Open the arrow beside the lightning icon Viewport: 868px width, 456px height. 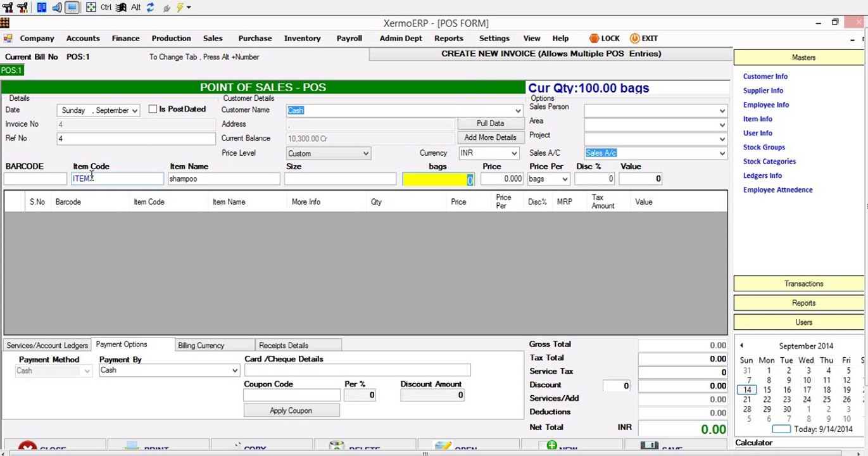point(189,8)
